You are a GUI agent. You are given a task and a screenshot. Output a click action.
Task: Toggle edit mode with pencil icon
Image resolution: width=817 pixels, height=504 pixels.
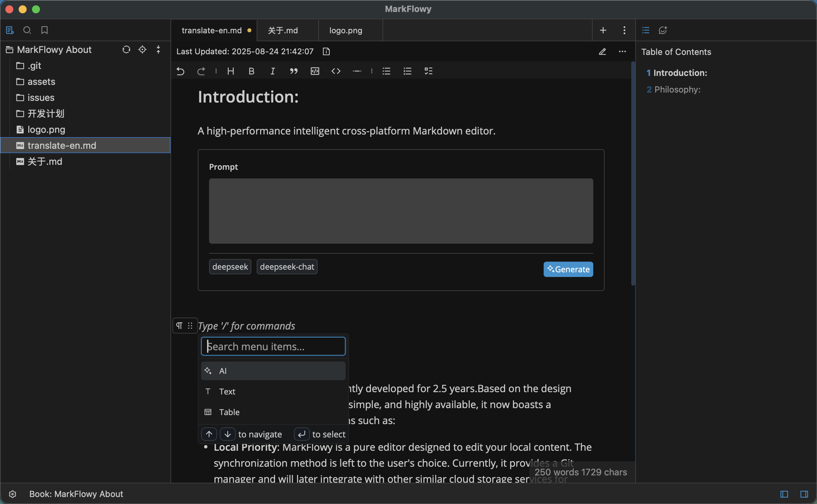[x=602, y=52]
